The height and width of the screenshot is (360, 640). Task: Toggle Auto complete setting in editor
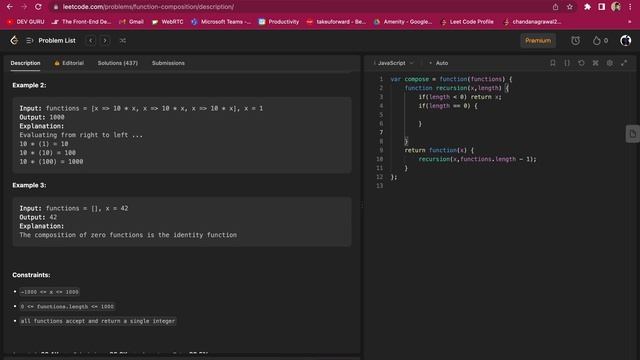[x=439, y=63]
